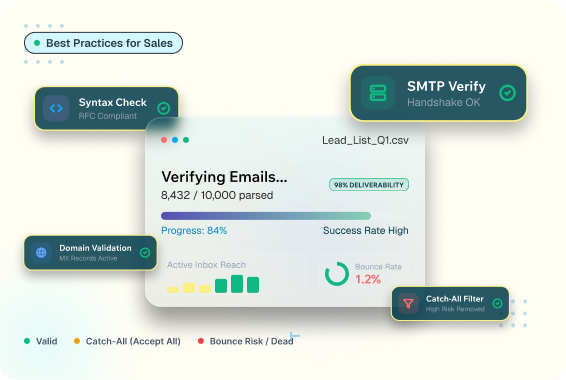Click the Domain Validation title

(95, 248)
